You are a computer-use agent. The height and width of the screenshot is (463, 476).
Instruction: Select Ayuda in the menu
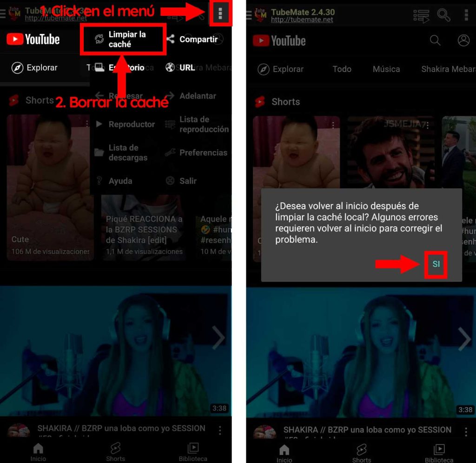(x=114, y=181)
